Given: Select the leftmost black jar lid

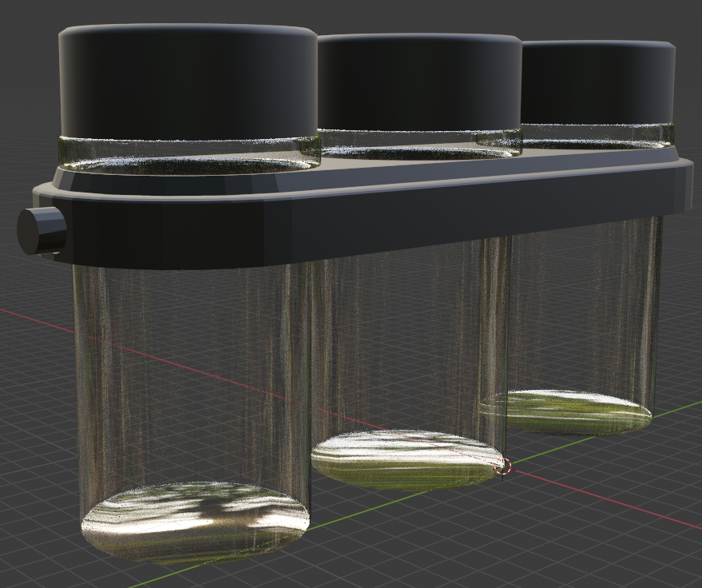Looking at the screenshot, I should [x=188, y=81].
